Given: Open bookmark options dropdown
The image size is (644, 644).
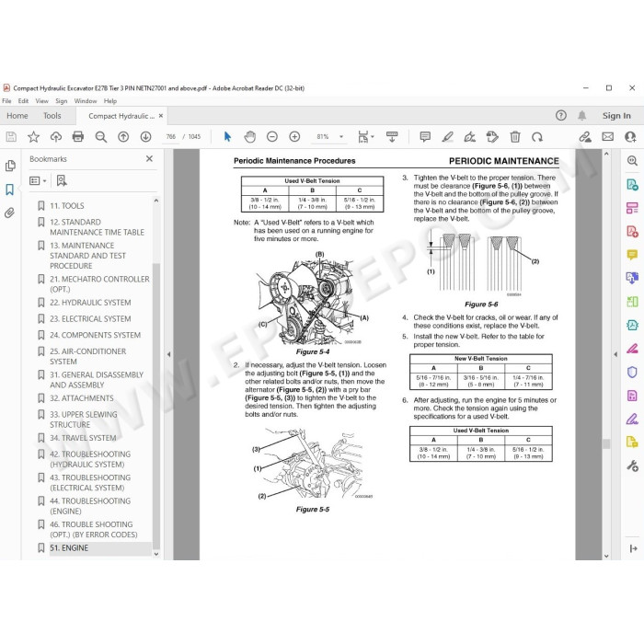Looking at the screenshot, I should (x=38, y=180).
